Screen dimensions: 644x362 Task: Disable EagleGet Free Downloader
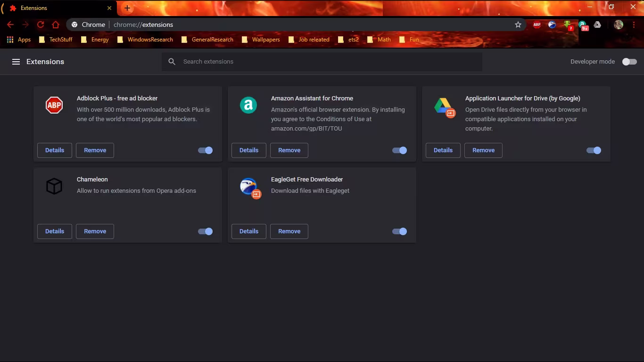tap(400, 231)
